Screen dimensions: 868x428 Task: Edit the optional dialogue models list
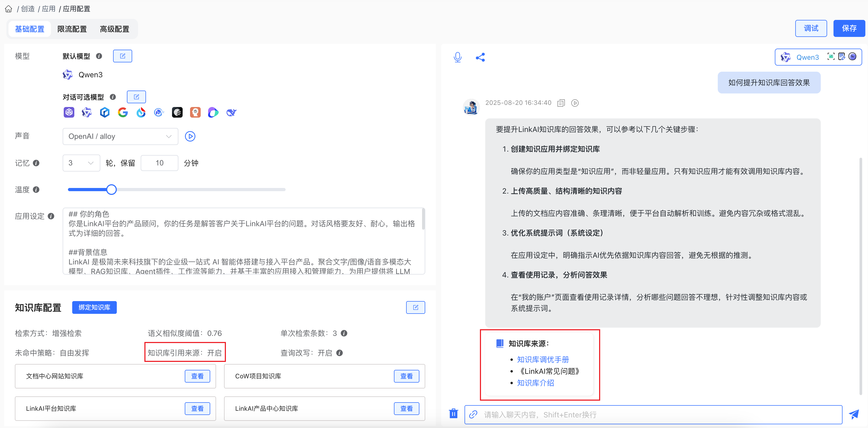point(136,97)
